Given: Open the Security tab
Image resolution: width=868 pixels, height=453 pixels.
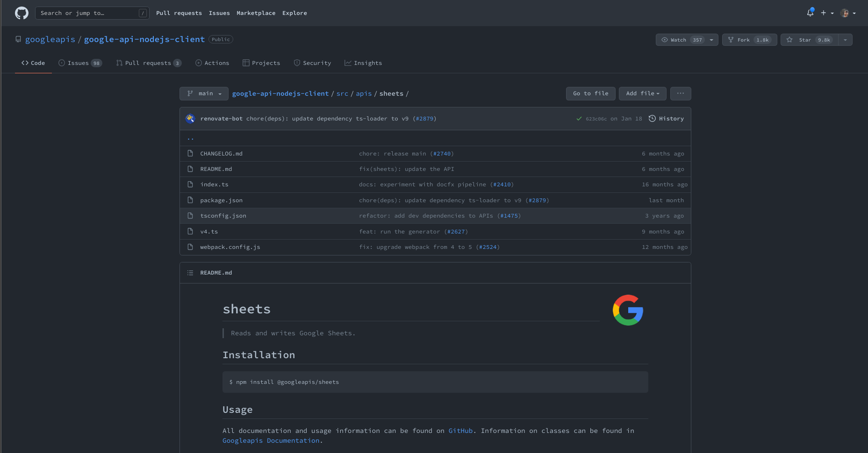Looking at the screenshot, I should 312,63.
